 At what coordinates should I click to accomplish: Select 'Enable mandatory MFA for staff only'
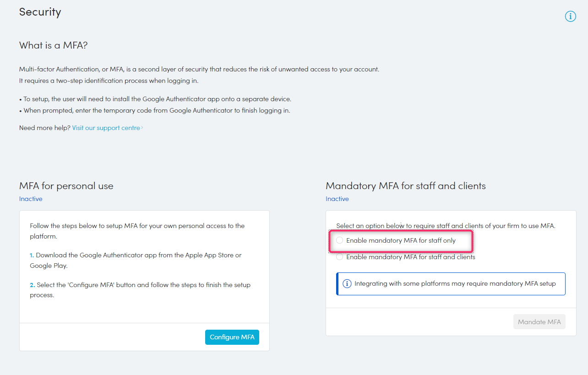(340, 240)
